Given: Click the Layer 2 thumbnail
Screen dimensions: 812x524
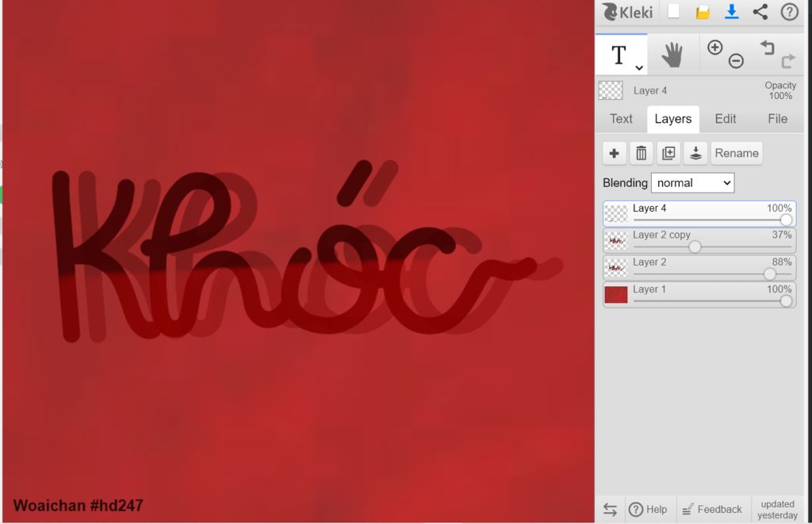Looking at the screenshot, I should pyautogui.click(x=616, y=268).
